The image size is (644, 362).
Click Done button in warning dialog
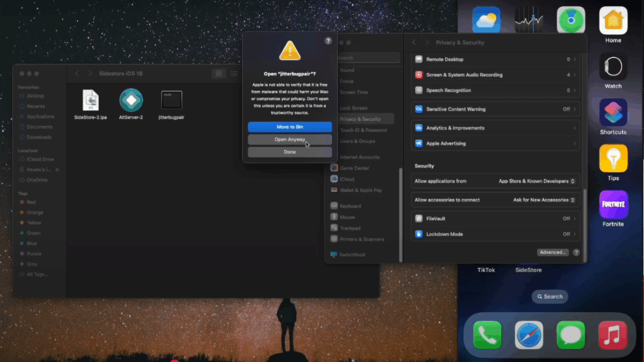[x=289, y=152]
